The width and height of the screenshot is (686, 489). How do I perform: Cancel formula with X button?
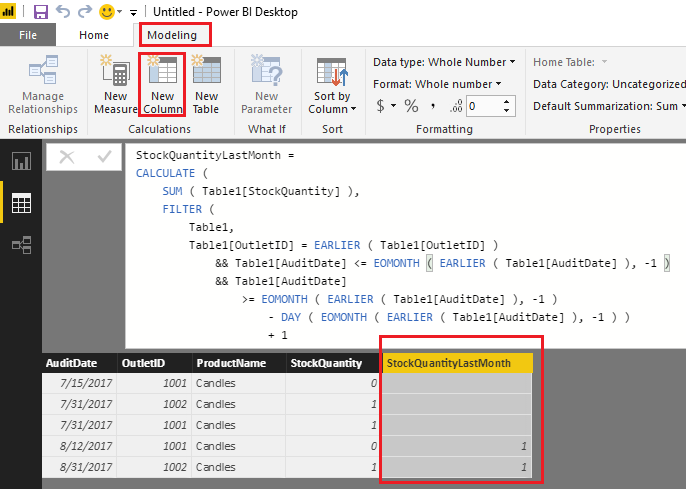point(66,157)
